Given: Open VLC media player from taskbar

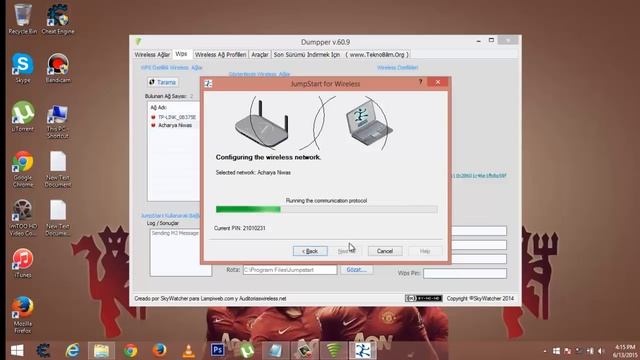Looking at the screenshot, I should tap(188, 350).
